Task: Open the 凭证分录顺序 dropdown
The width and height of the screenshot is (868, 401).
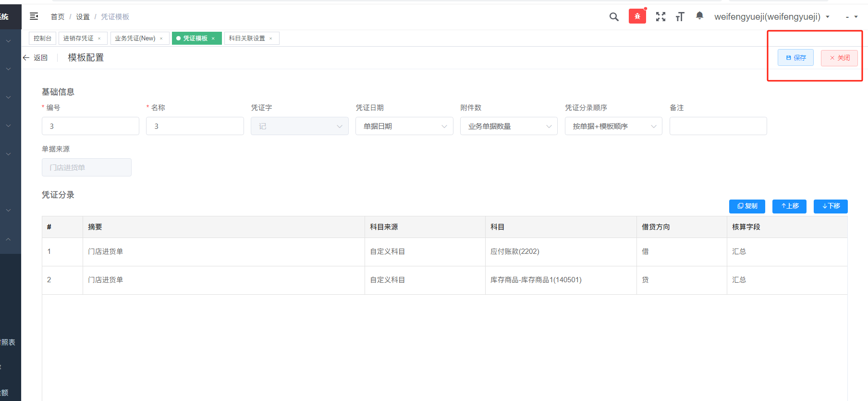Action: click(x=613, y=126)
